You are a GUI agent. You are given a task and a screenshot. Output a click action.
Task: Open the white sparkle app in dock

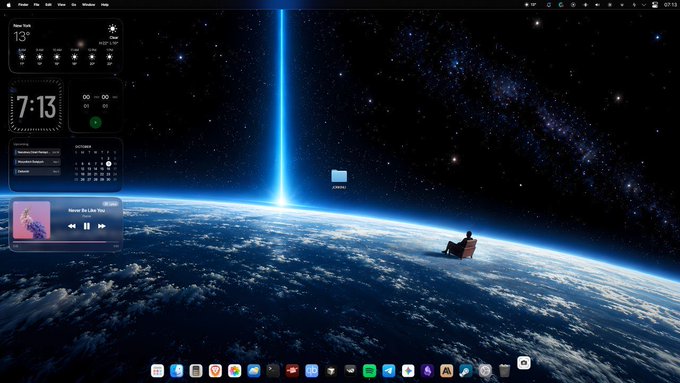pyautogui.click(x=408, y=371)
